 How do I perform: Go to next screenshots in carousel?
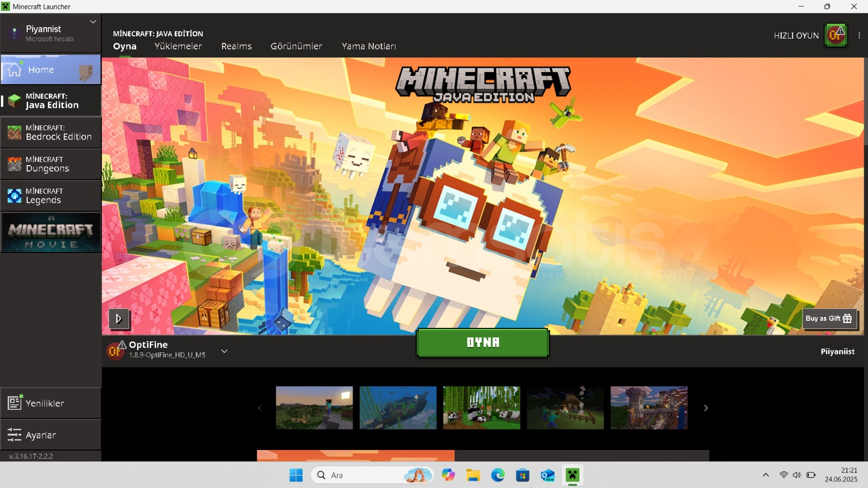pos(706,408)
